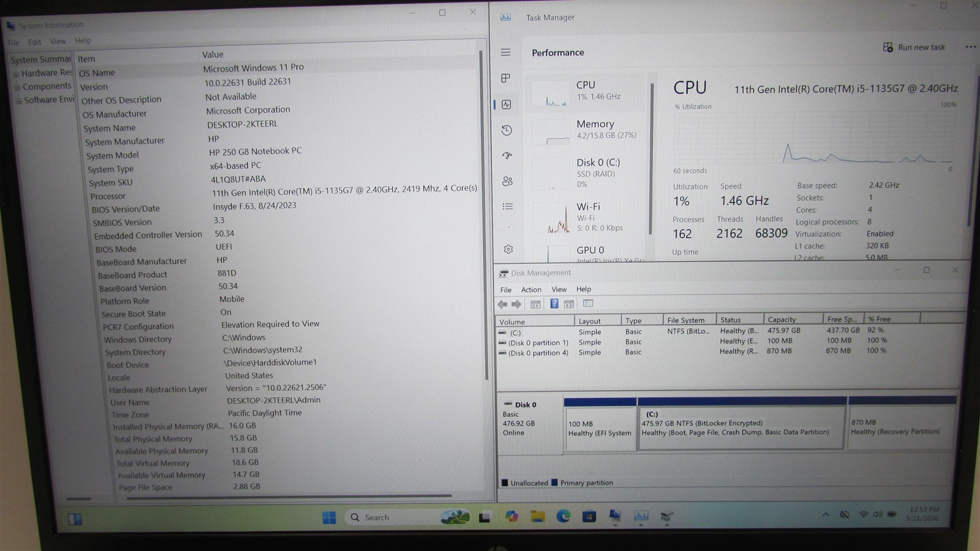Open Help menu in Disk Management
The height and width of the screenshot is (551, 980).
(x=584, y=289)
